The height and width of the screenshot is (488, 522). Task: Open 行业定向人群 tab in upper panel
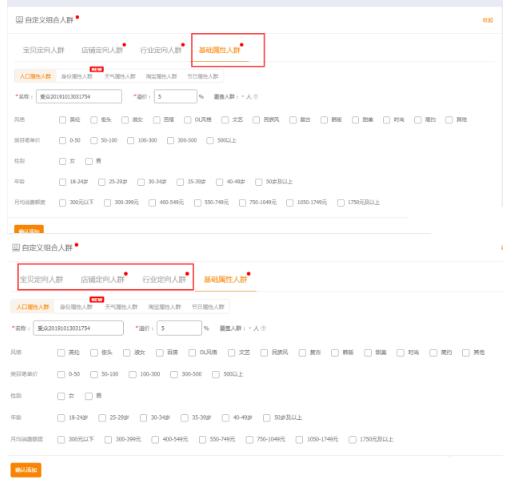click(161, 50)
